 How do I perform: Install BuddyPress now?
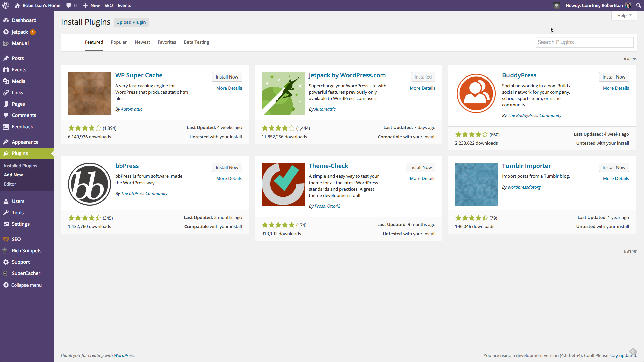[x=614, y=77]
